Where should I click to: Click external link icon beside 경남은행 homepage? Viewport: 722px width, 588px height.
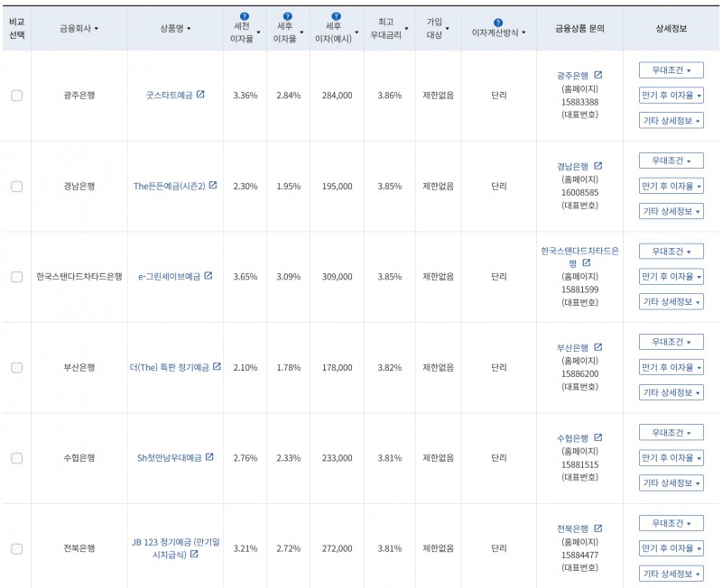click(598, 166)
